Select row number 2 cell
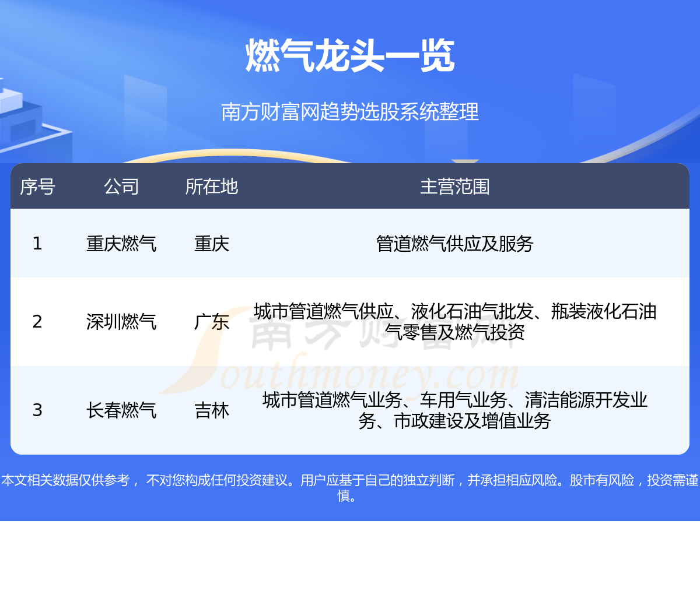This screenshot has width=700, height=612. coord(37,321)
